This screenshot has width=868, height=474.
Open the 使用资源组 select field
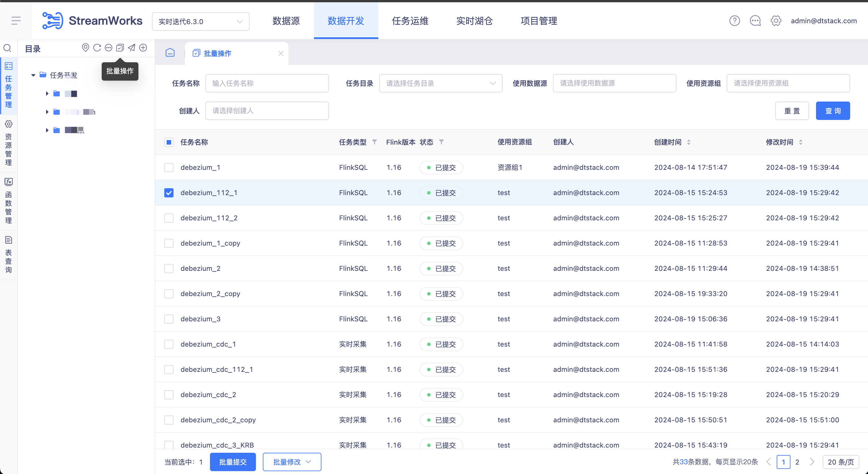click(788, 83)
